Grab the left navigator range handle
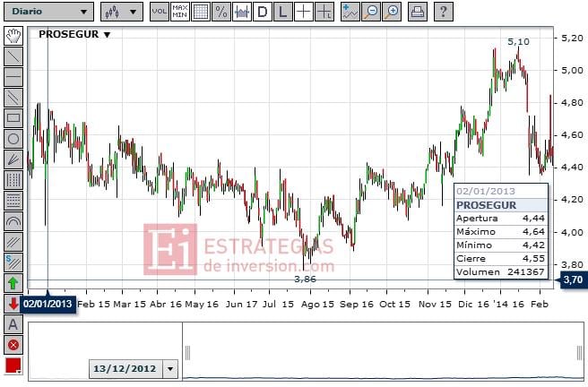This screenshot has height=387, width=588. click(x=188, y=353)
